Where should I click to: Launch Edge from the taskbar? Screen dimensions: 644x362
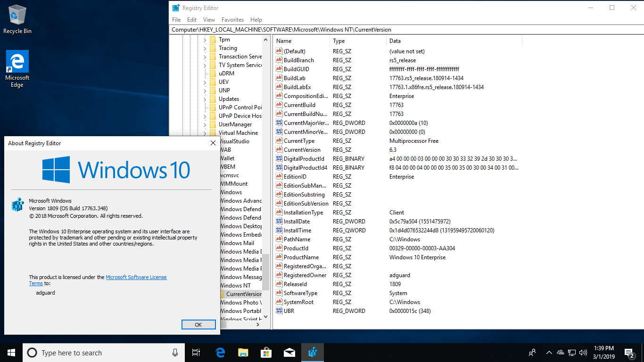220,353
